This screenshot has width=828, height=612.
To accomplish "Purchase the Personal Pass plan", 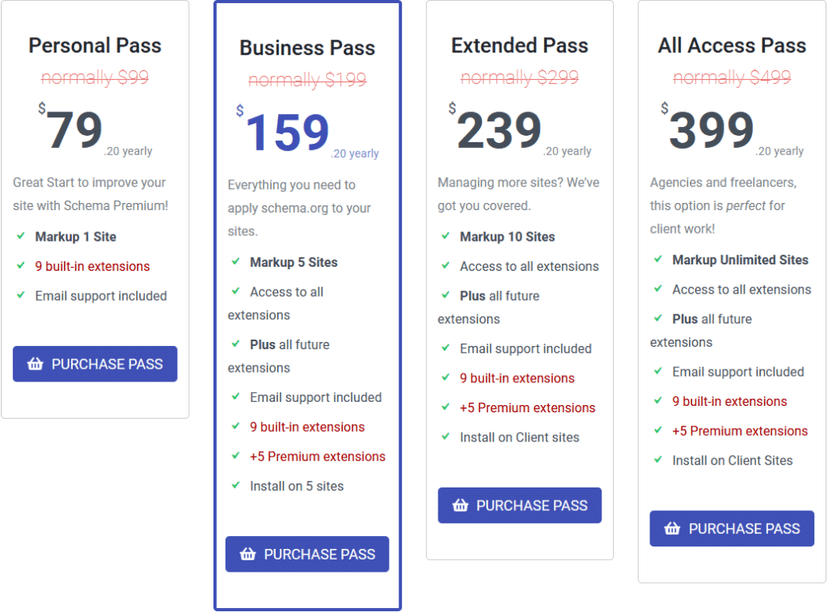I will pos(95,363).
